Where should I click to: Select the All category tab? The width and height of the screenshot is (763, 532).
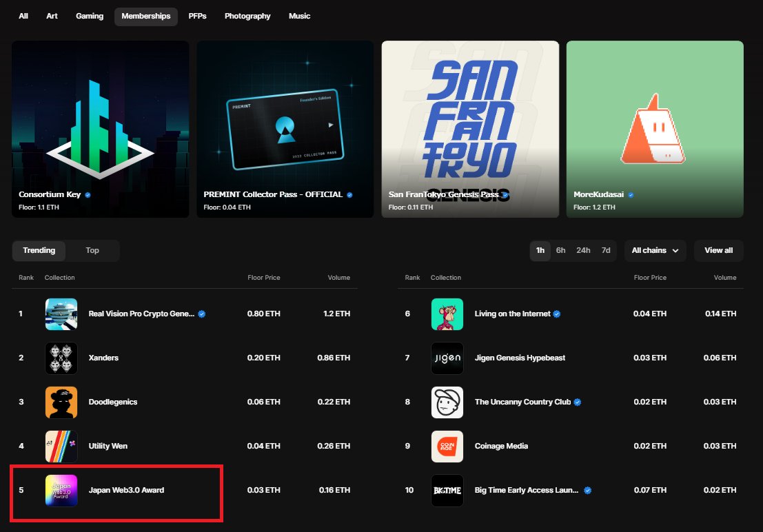[x=23, y=16]
